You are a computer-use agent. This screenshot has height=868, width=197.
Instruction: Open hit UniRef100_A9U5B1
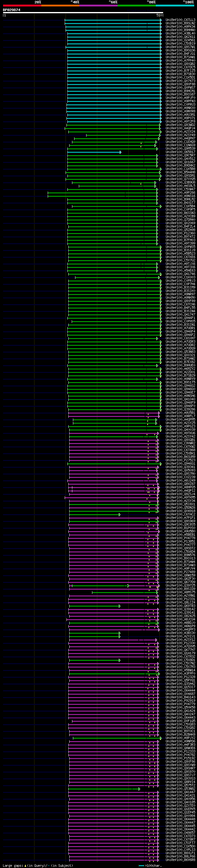(180, 413)
